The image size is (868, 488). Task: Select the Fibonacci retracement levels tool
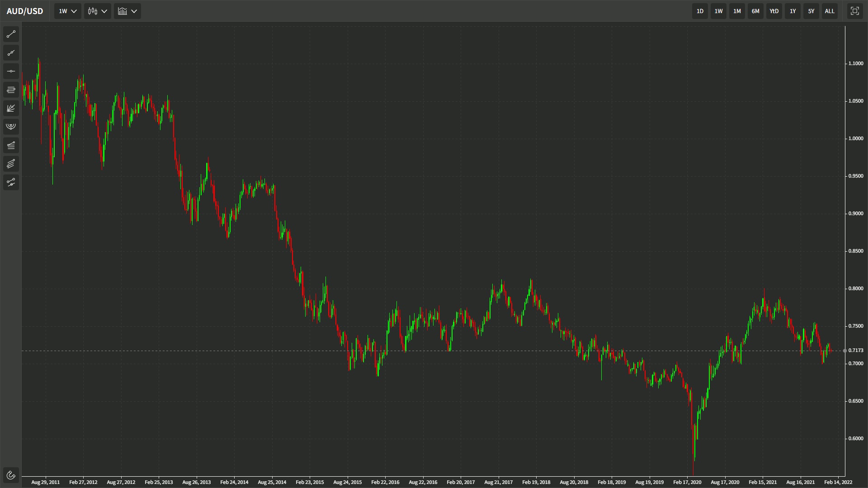pos(11,90)
